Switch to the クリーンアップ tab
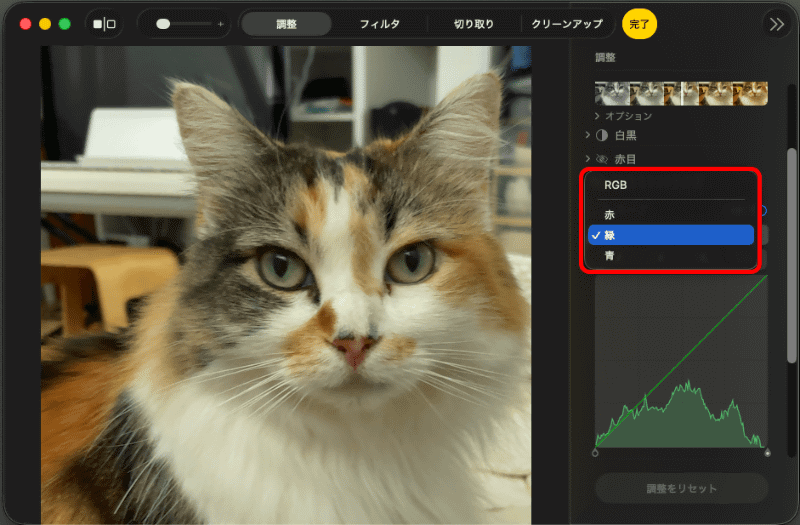The width and height of the screenshot is (800, 525). coord(567,24)
